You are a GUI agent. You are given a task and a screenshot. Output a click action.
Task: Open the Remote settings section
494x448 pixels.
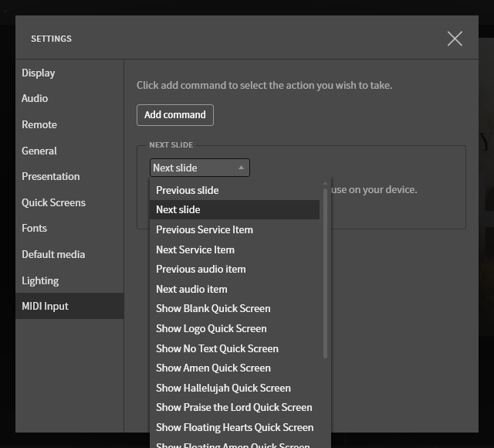69,124
